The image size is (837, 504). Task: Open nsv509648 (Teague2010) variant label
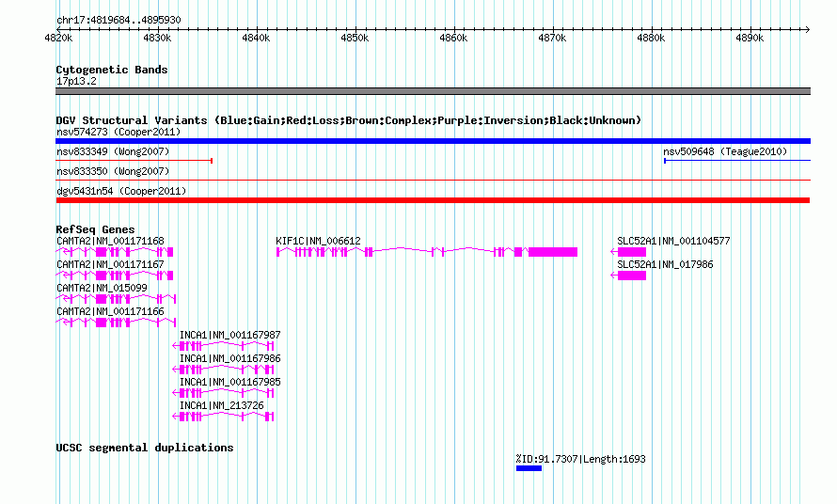(725, 151)
